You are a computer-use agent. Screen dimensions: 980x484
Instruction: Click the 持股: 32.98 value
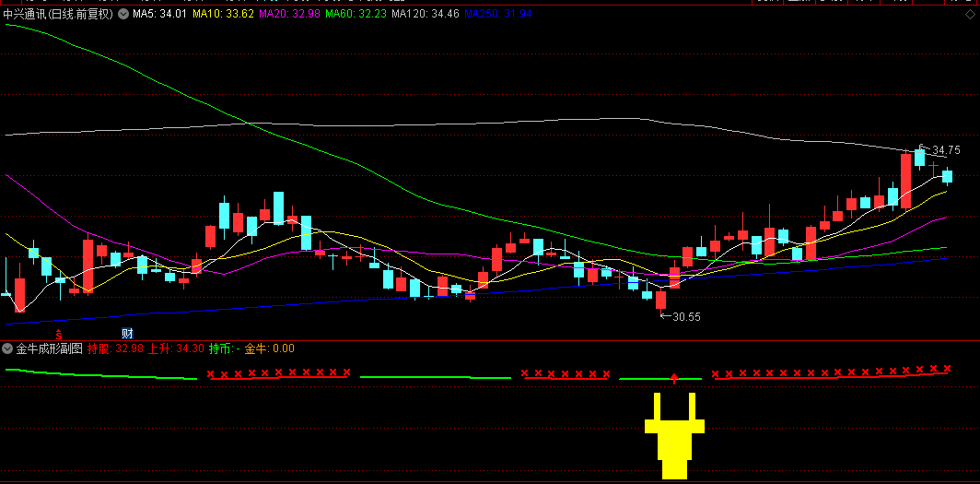click(x=116, y=348)
